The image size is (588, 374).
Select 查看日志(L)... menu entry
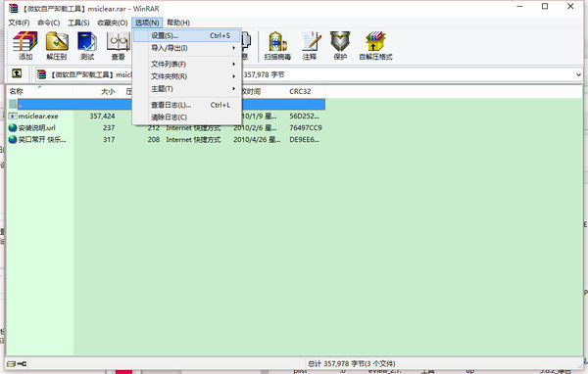click(x=187, y=105)
